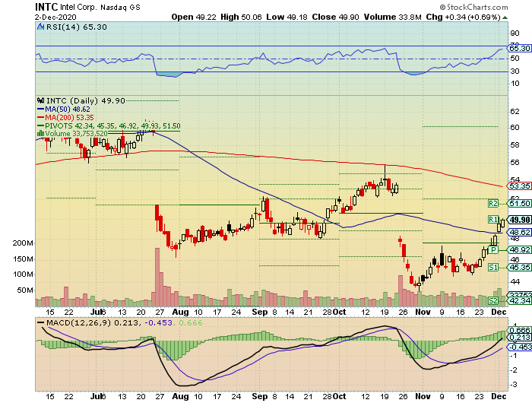Click the PIVOTS legend entry

coord(112,125)
